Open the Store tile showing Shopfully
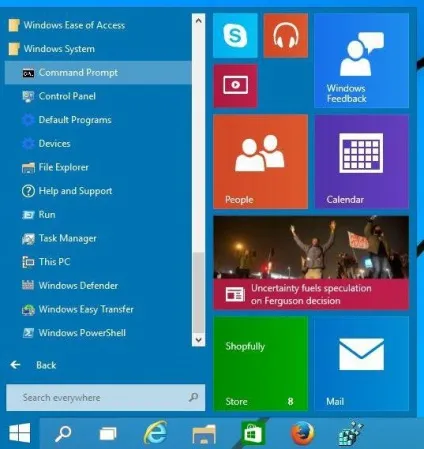Image resolution: width=424 pixels, height=449 pixels. 260,363
